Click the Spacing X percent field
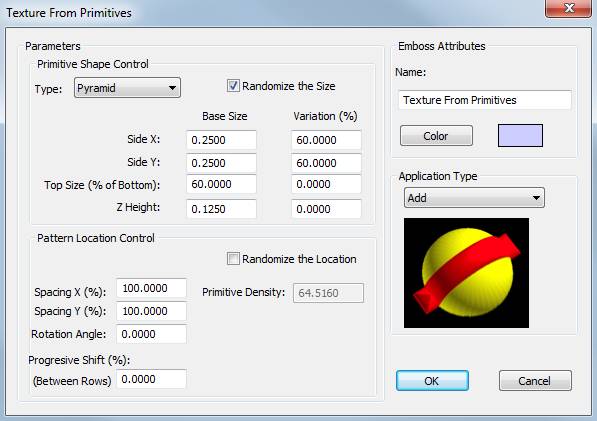The width and height of the screenshot is (597, 421). 151,288
